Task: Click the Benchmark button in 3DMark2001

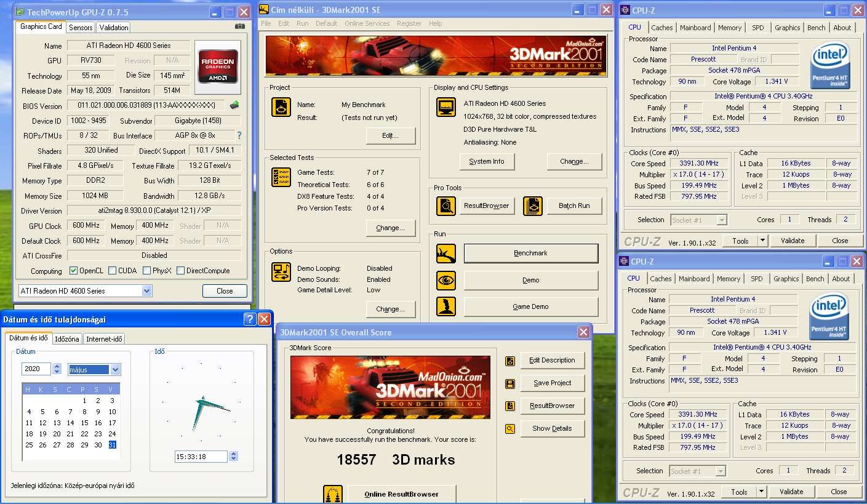Action: tap(530, 253)
